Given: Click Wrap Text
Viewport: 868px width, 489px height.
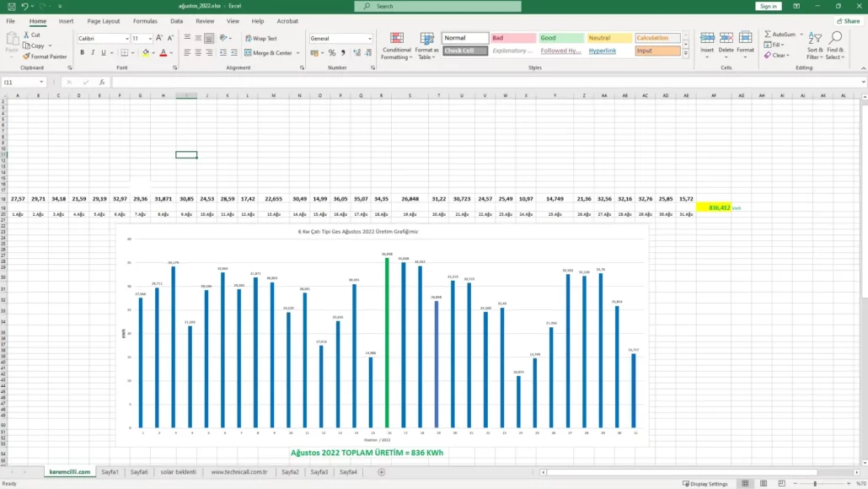Looking at the screenshot, I should [x=260, y=38].
